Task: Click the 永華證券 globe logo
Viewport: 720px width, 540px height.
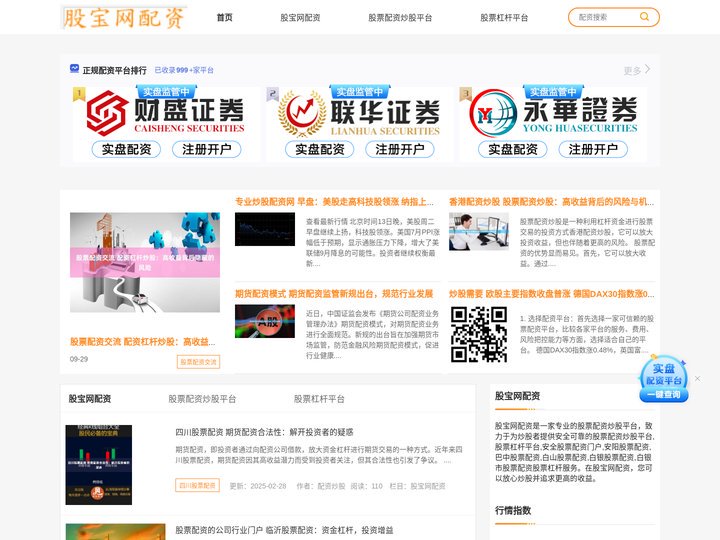Action: tap(493, 113)
